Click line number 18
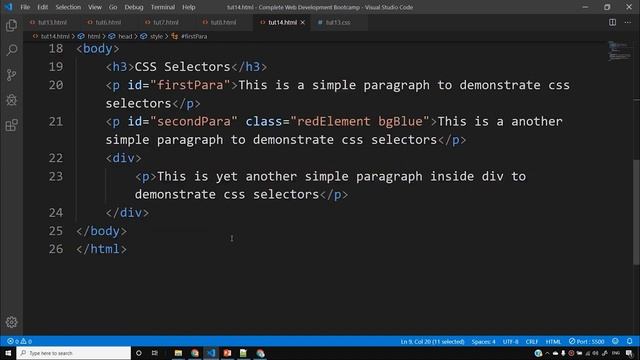Image resolution: width=640 pixels, height=360 pixels. coord(56,49)
